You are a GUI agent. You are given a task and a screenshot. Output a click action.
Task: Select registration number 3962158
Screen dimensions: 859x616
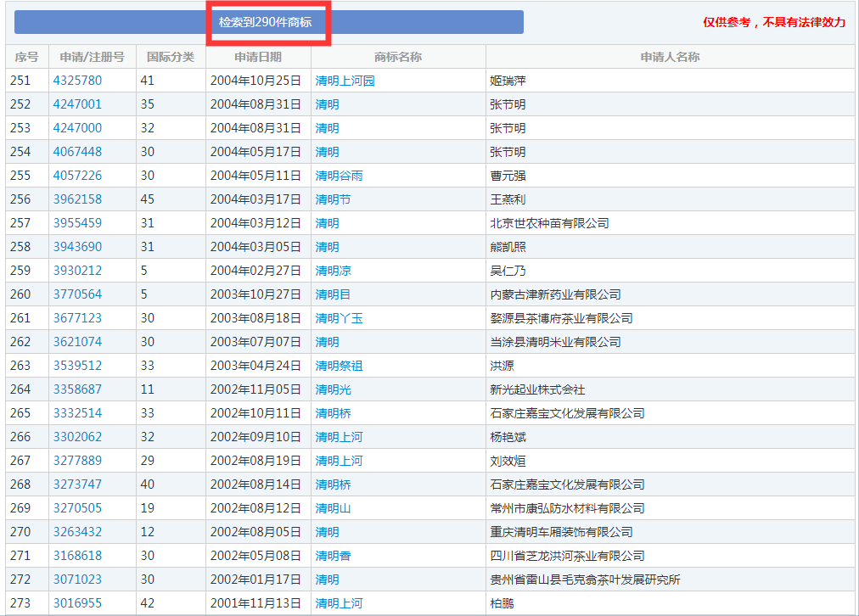[77, 199]
